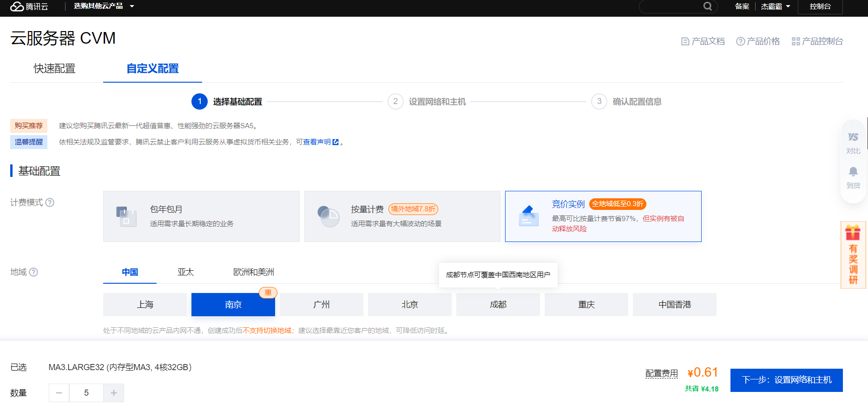Select 上海 region

[x=145, y=305]
